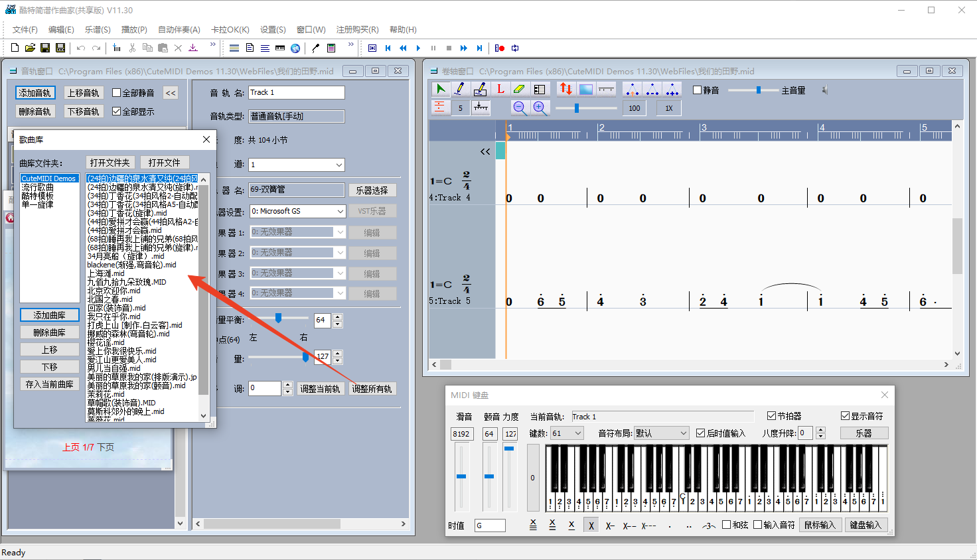Select the X with three dashes duration

pos(648,525)
